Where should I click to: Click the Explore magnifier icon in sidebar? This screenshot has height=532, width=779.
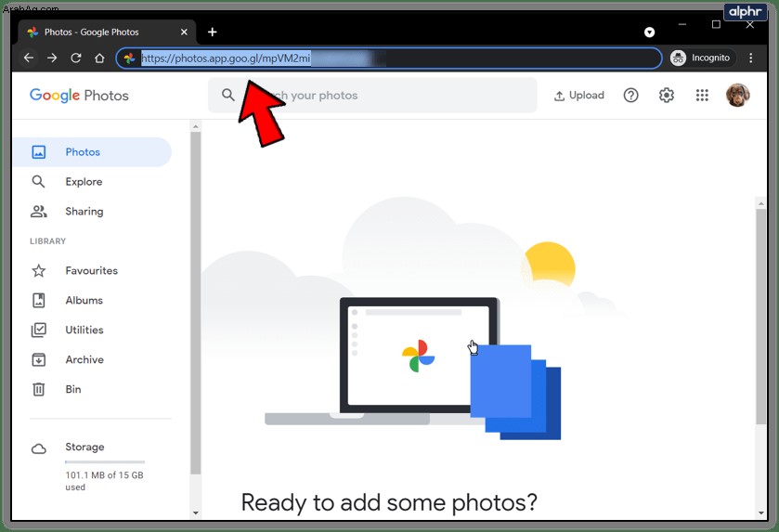pyautogui.click(x=38, y=182)
